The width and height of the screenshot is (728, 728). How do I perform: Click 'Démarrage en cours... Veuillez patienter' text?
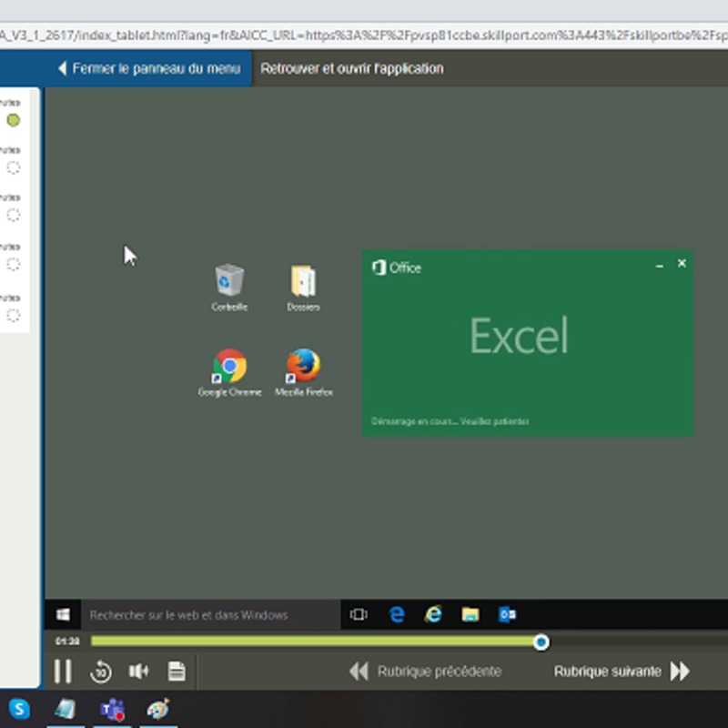click(450, 421)
